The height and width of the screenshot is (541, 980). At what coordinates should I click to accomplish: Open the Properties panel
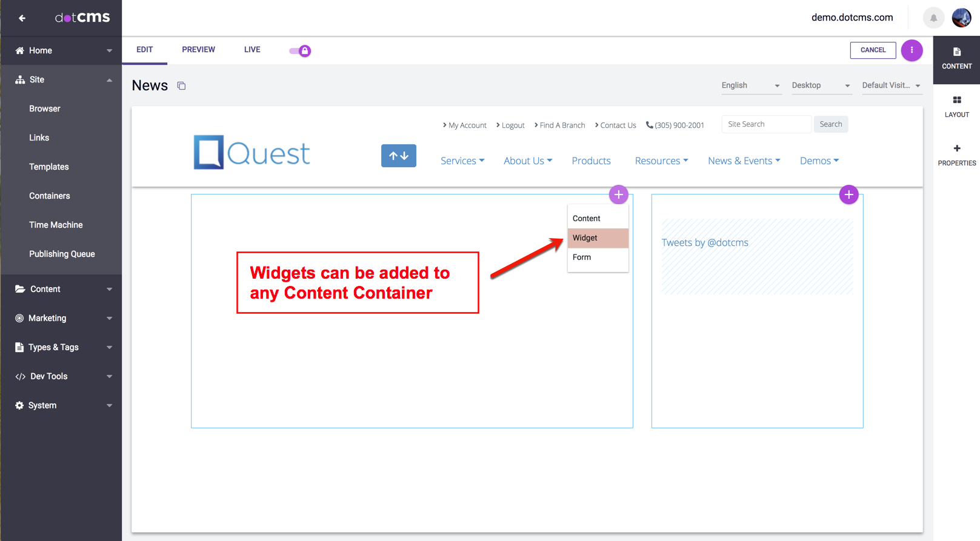coord(956,154)
